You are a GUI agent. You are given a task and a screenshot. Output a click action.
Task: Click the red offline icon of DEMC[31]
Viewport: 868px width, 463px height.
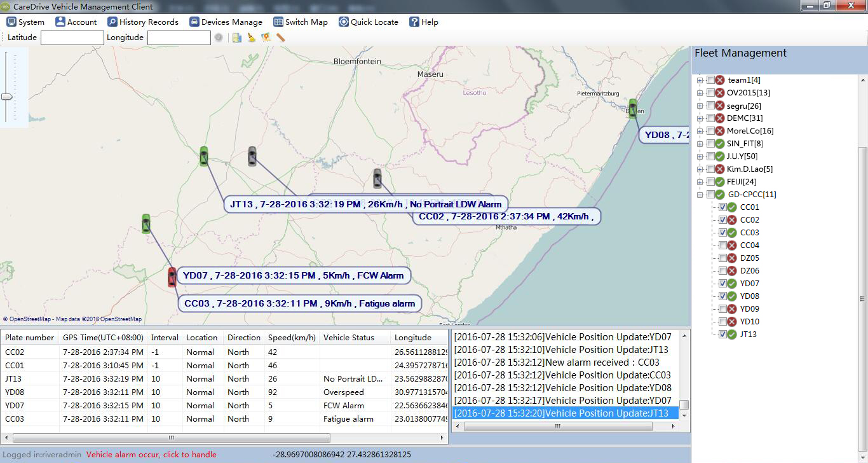coord(720,118)
